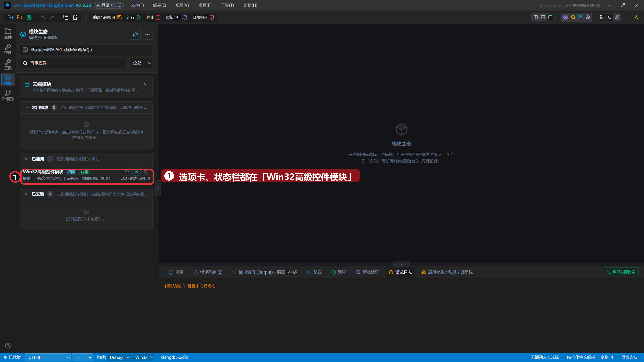Image resolution: width=644 pixels, height=362 pixels.
Task: Click the 登录 / 注册 button
Action: pyautogui.click(x=109, y=5)
